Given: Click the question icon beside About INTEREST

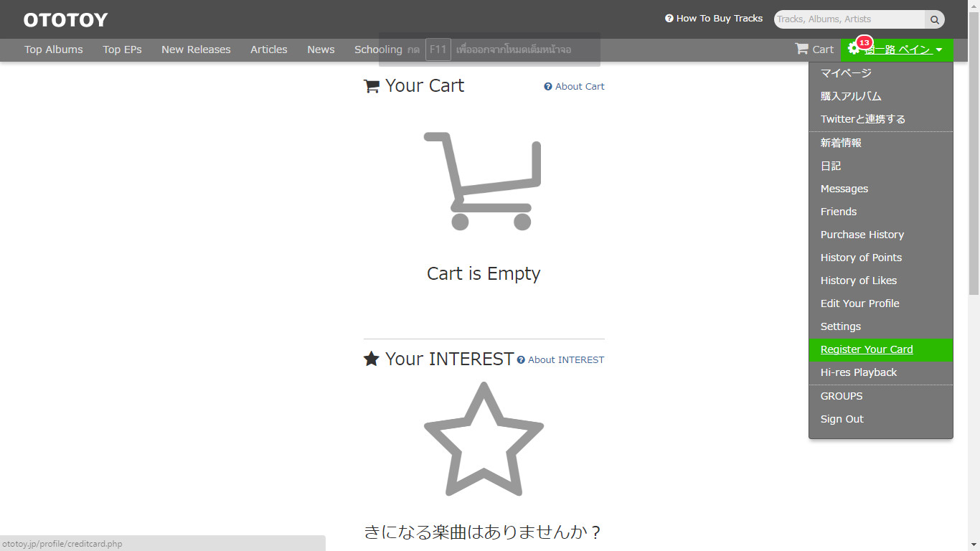Looking at the screenshot, I should (x=521, y=360).
